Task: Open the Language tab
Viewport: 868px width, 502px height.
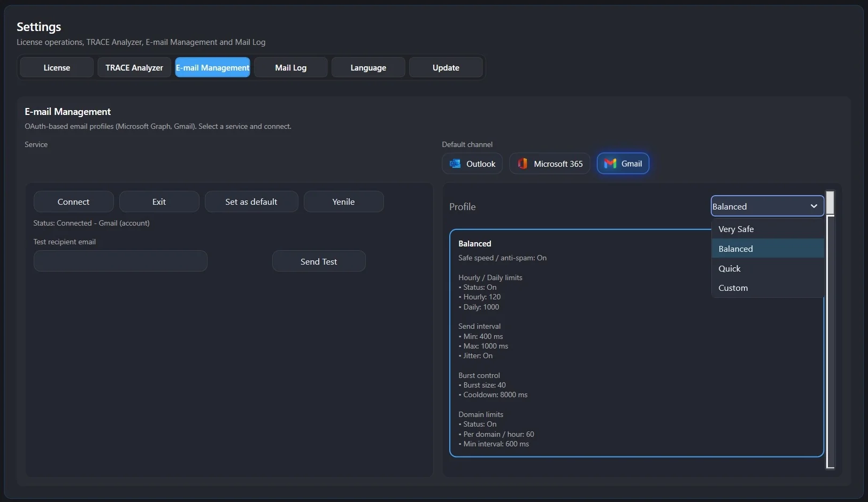Action: [368, 67]
